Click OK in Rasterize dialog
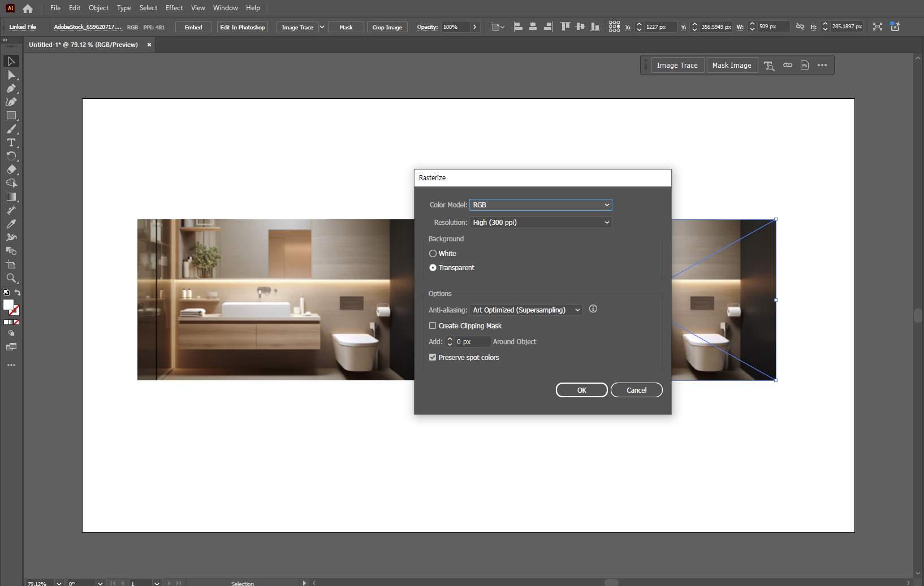Viewport: 924px width, 586px height. click(x=582, y=390)
